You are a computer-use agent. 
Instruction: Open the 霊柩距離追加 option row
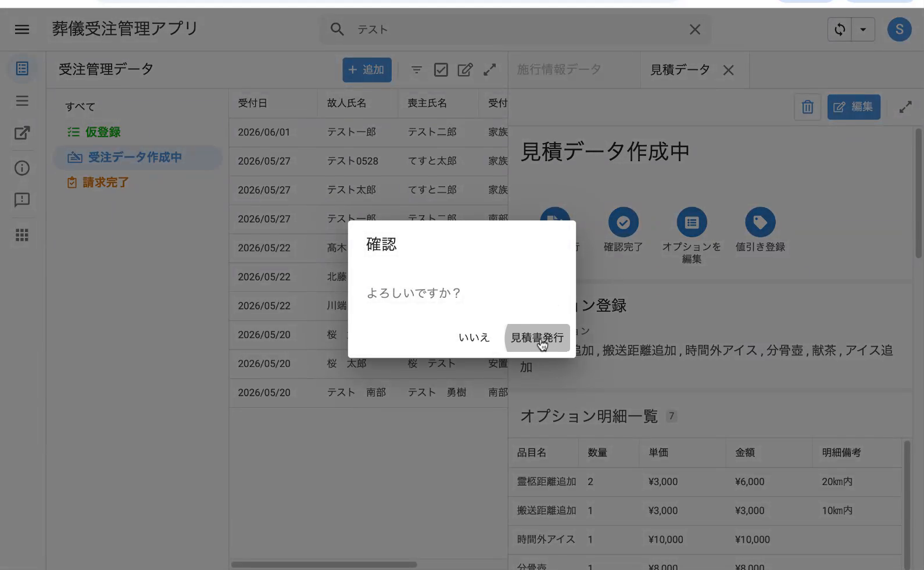(x=705, y=482)
